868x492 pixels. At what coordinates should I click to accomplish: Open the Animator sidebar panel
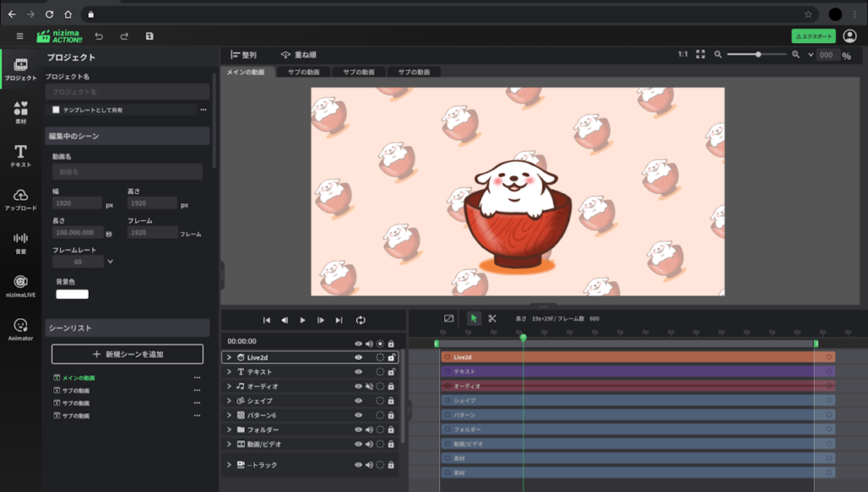20,329
